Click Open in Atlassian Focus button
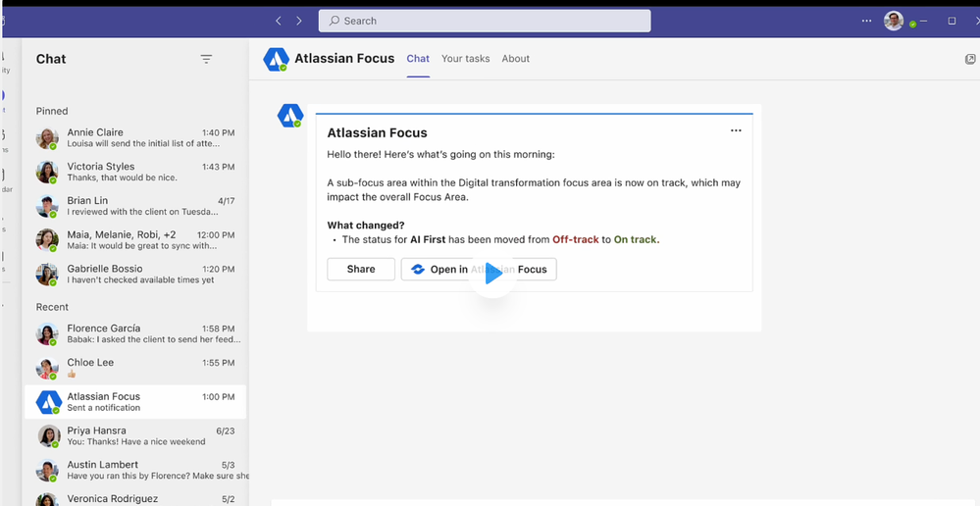 pos(479,270)
